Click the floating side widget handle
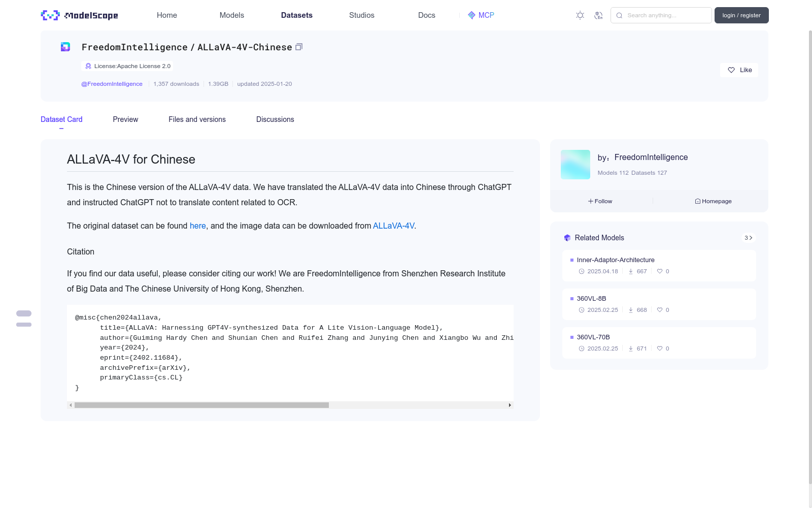The image size is (812, 508). tap(24, 319)
